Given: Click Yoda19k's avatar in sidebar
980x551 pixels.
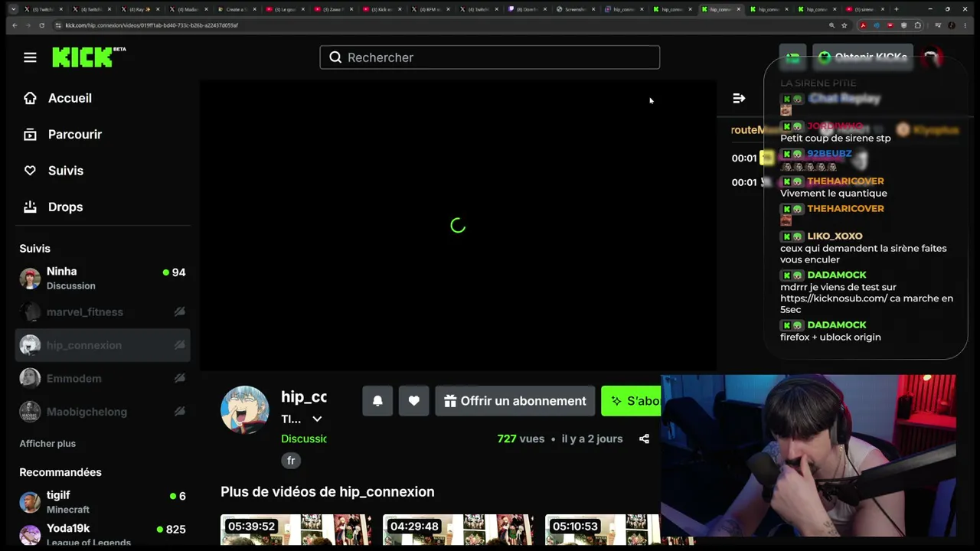Looking at the screenshot, I should (30, 535).
